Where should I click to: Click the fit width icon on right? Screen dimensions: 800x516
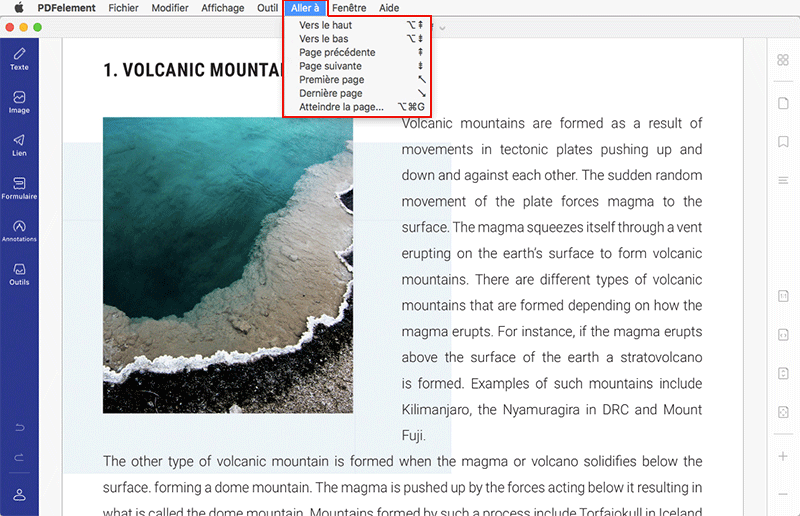coord(783,335)
